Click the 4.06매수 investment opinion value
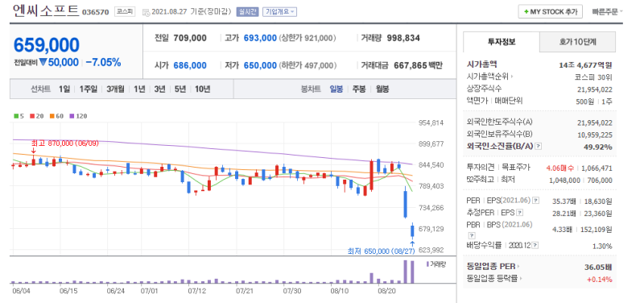Viewport: 644px width, 303px height. point(559,168)
